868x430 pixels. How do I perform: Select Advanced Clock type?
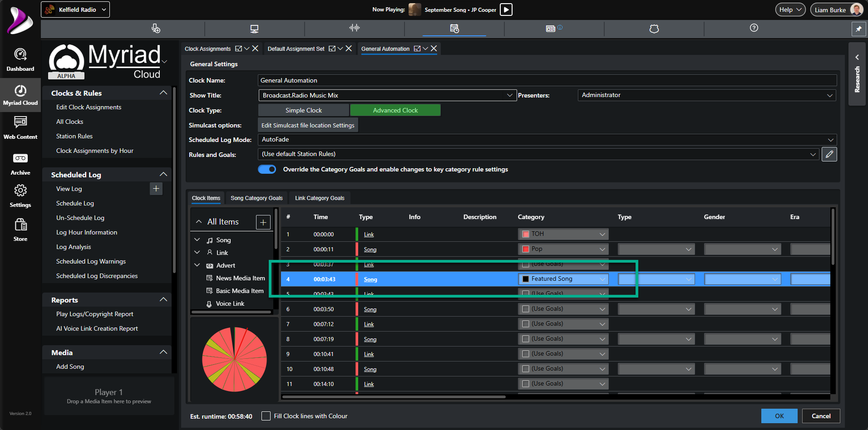pyautogui.click(x=395, y=110)
